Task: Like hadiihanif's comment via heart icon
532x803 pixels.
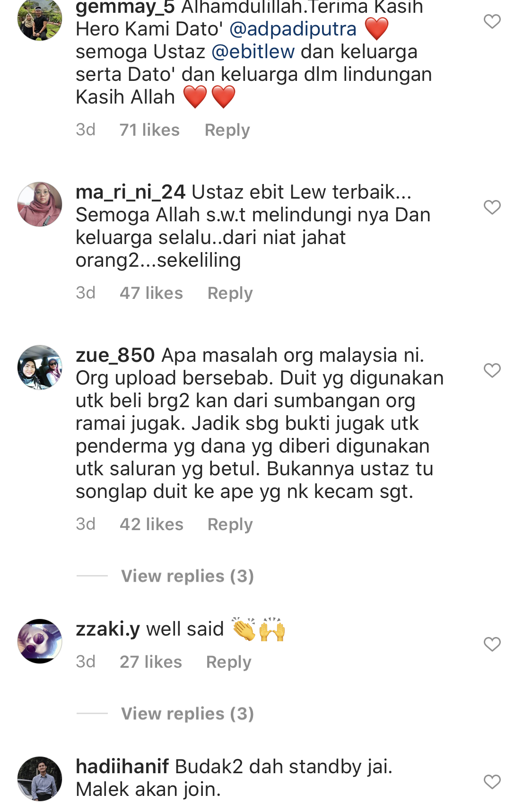Action: pos(492,782)
